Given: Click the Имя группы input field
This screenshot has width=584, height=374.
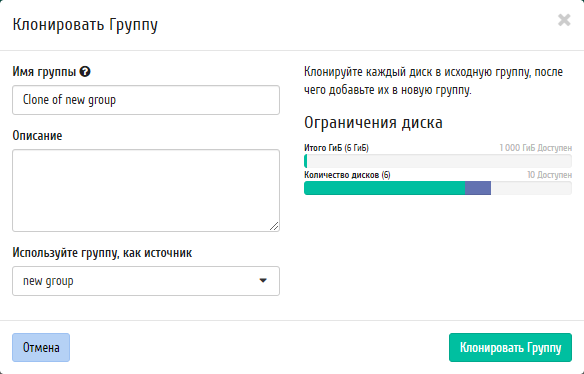Looking at the screenshot, I should [x=146, y=100].
